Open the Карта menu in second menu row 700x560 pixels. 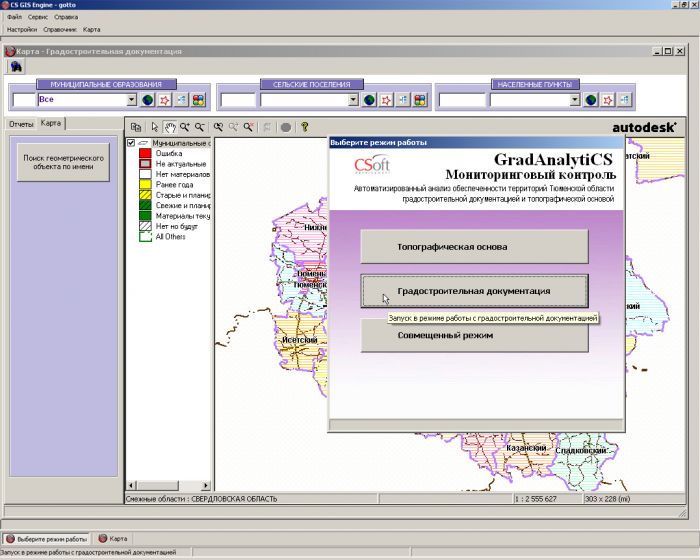pyautogui.click(x=92, y=29)
